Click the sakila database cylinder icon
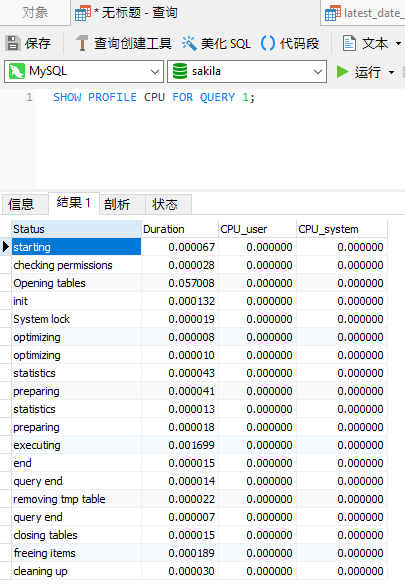This screenshot has width=405, height=588. coord(180,71)
